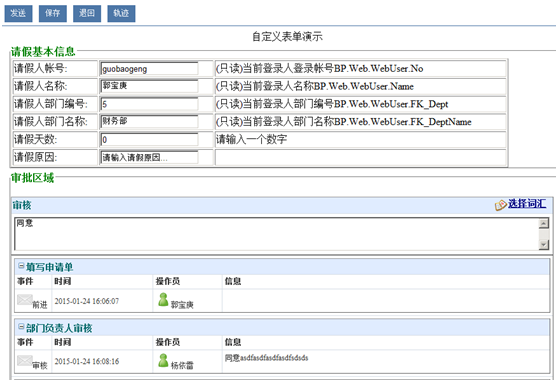This screenshot has height=382, width=558.
Task: Click inside the 审核 comment textarea
Action: [276, 234]
